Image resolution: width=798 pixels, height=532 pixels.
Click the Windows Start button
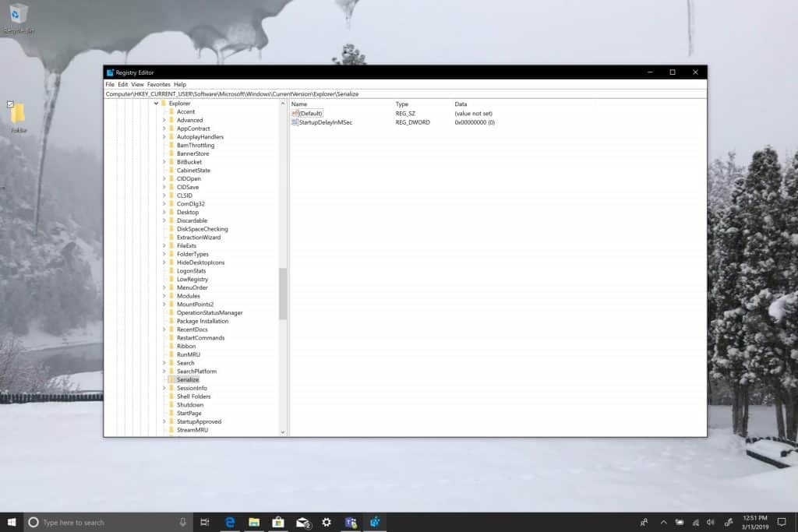point(12,522)
